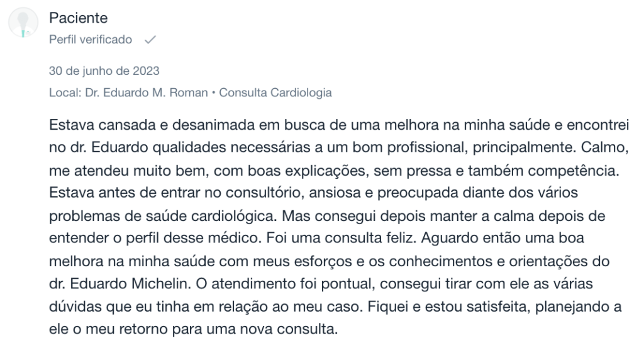The image size is (644, 355).
Task: Click the Perfil verificado label
Action: click(91, 40)
